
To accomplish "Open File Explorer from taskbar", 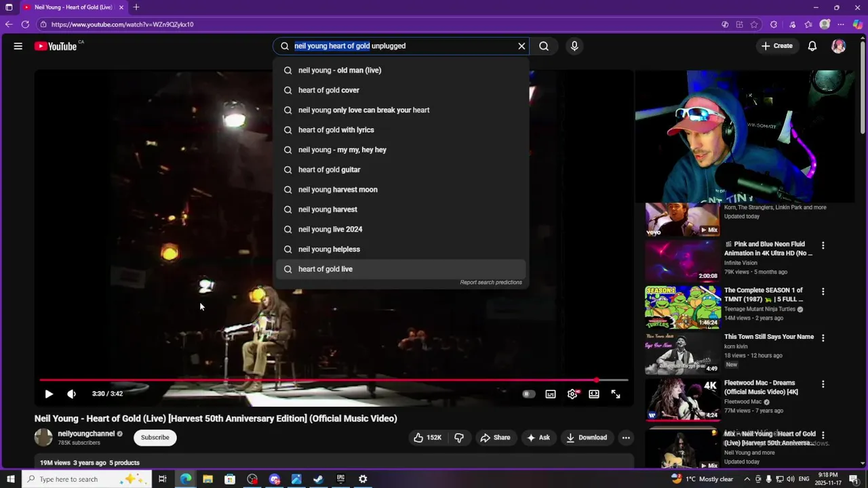I will click(208, 479).
